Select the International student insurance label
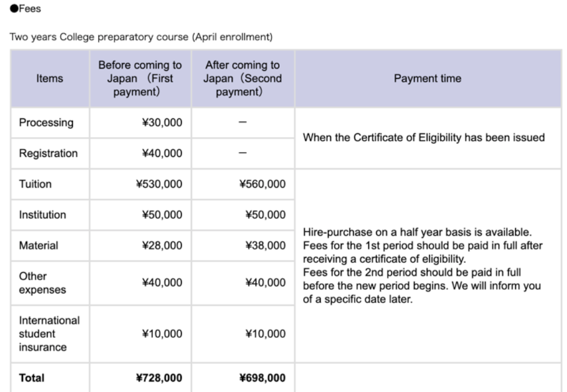The width and height of the screenshot is (567, 392). [49, 333]
